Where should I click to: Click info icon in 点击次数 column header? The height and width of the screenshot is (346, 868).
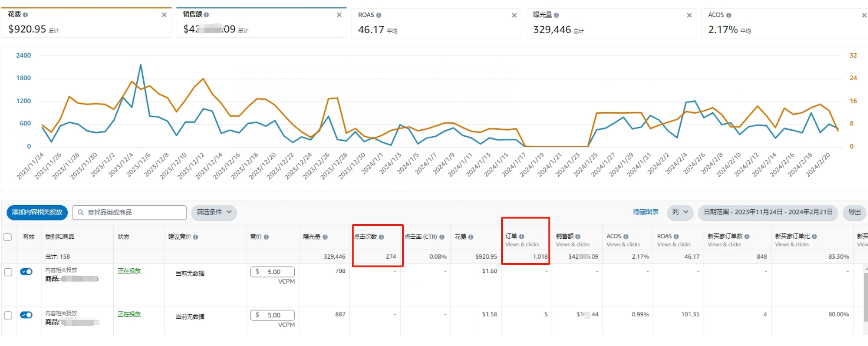click(x=381, y=237)
